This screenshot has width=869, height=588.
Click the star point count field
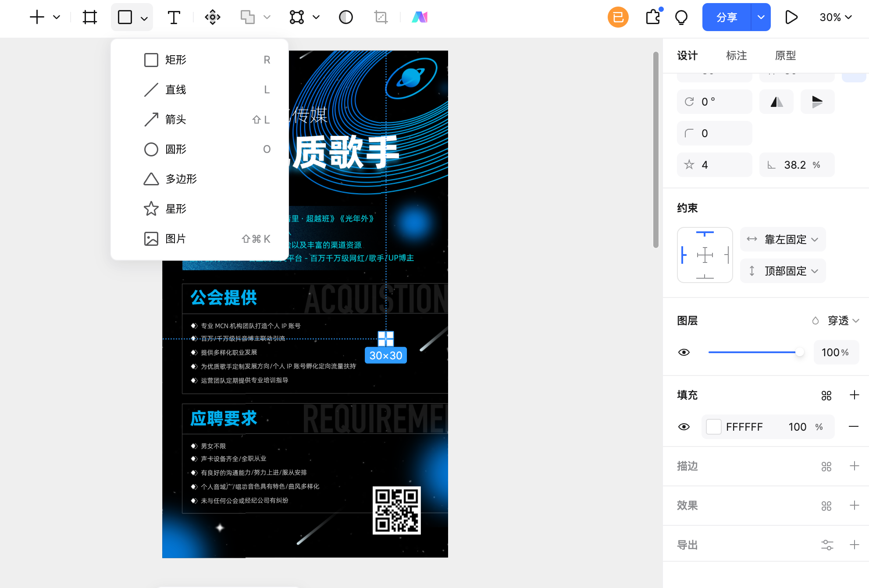pyautogui.click(x=715, y=165)
